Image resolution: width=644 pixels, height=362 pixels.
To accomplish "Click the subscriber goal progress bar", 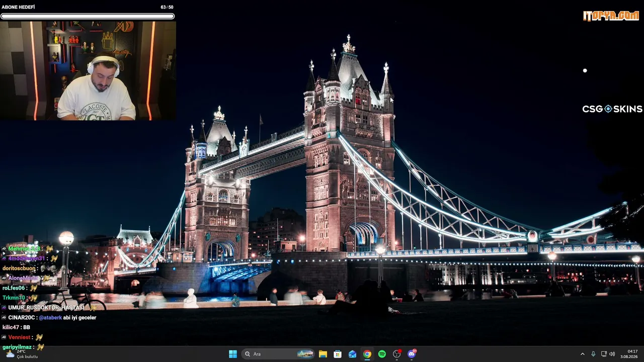I will [88, 16].
